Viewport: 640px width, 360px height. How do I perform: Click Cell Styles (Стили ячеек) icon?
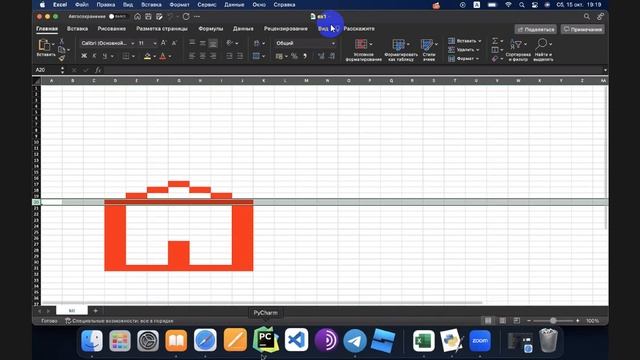coord(427,44)
